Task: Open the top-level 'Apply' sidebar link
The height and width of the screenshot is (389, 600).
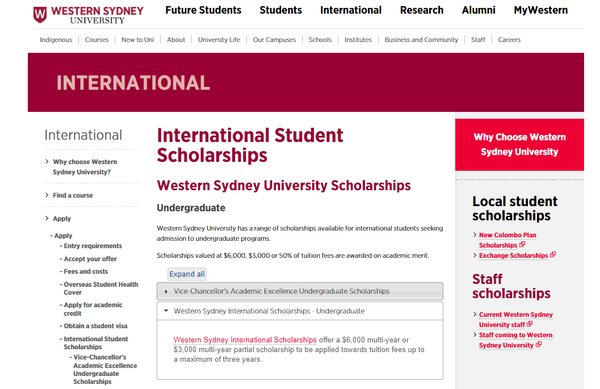Action: click(x=62, y=219)
